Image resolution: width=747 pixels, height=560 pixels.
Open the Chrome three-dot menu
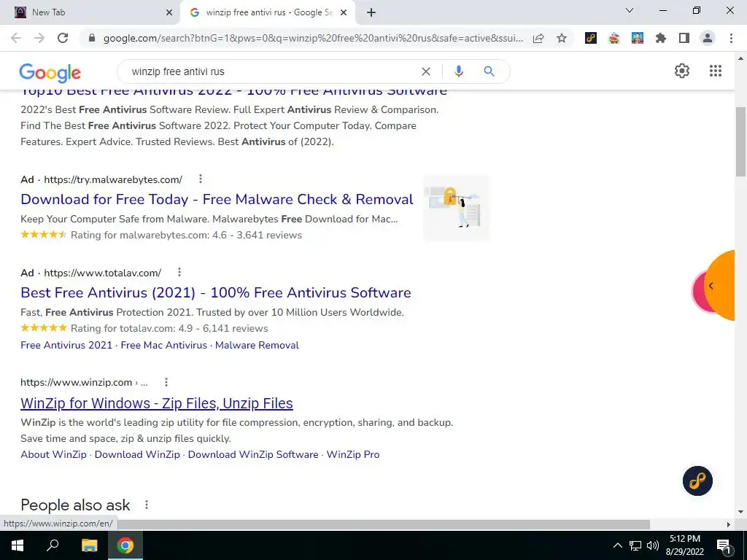pos(731,38)
